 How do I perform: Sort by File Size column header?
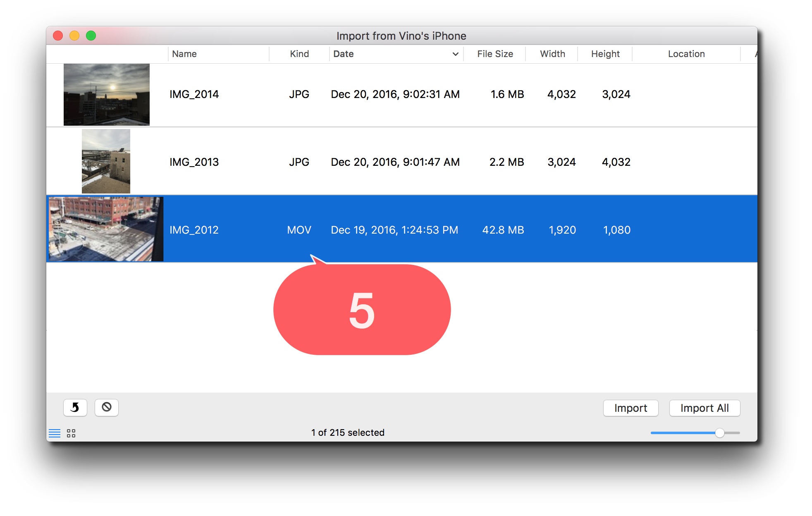495,54
